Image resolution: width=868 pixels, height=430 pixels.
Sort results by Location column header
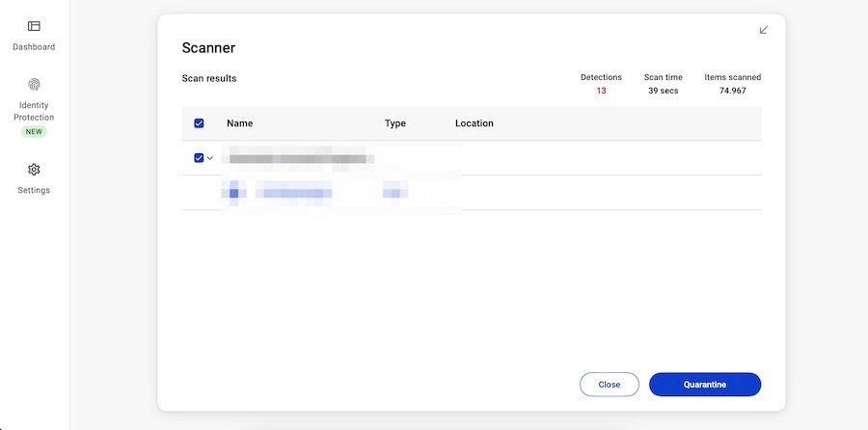tap(474, 123)
